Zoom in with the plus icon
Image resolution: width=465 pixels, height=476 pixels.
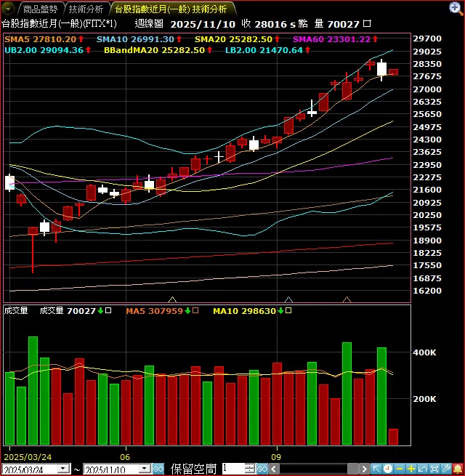411,469
